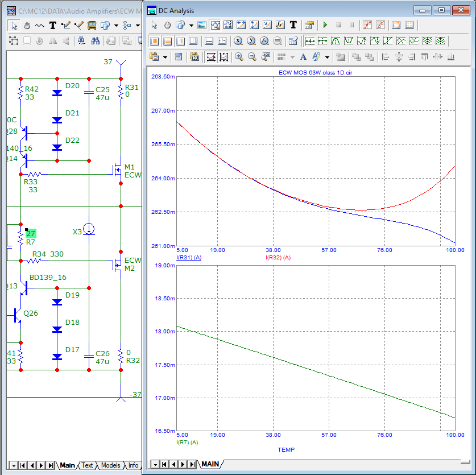The width and height of the screenshot is (476, 475).
Task: Toggle horizontal grid lines orange icon
Action: [167, 41]
